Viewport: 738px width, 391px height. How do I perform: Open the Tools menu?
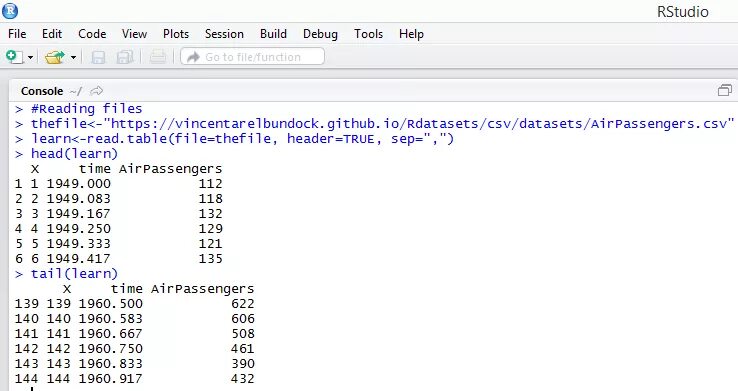coord(369,34)
